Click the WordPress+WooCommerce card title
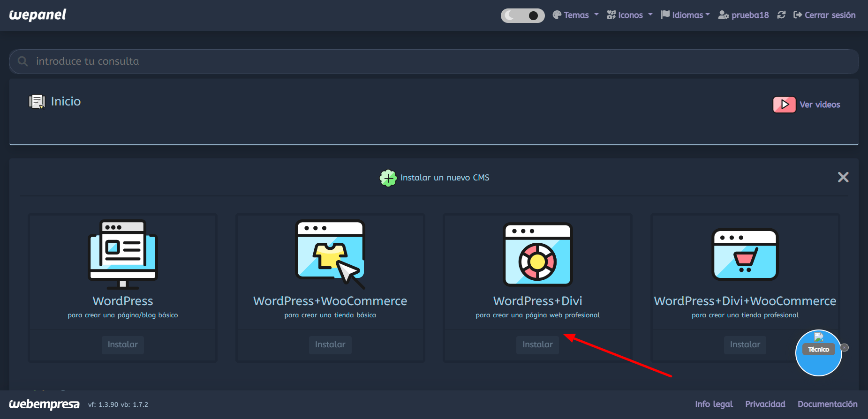 (330, 301)
